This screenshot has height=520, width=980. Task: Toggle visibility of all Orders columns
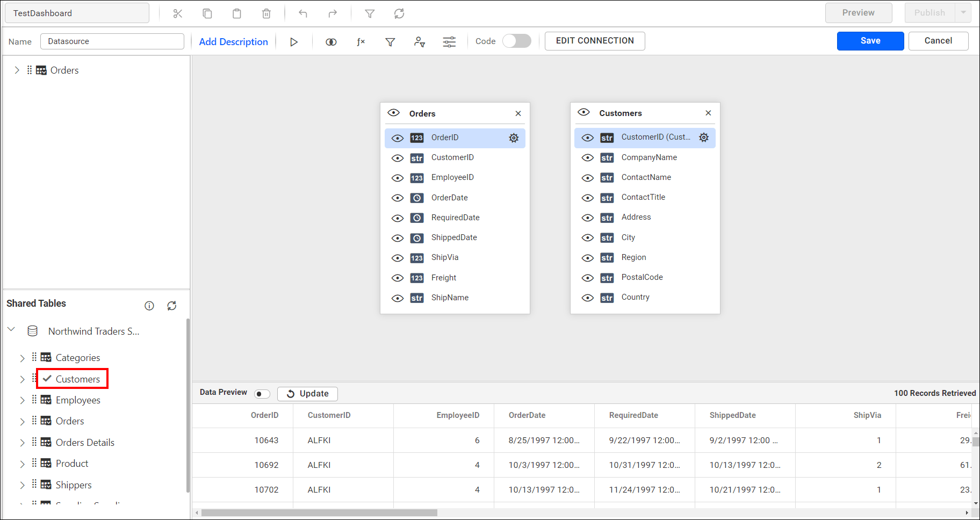[394, 113]
